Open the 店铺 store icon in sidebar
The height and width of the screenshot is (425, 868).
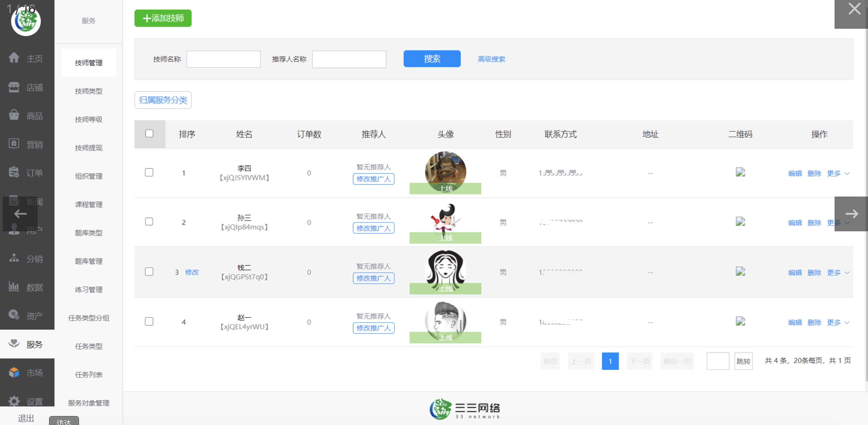[14, 87]
